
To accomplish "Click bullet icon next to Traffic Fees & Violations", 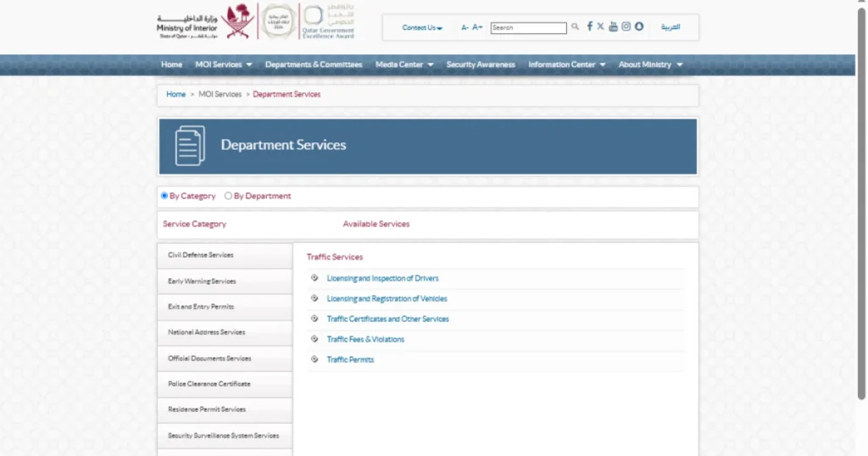I will (x=314, y=339).
